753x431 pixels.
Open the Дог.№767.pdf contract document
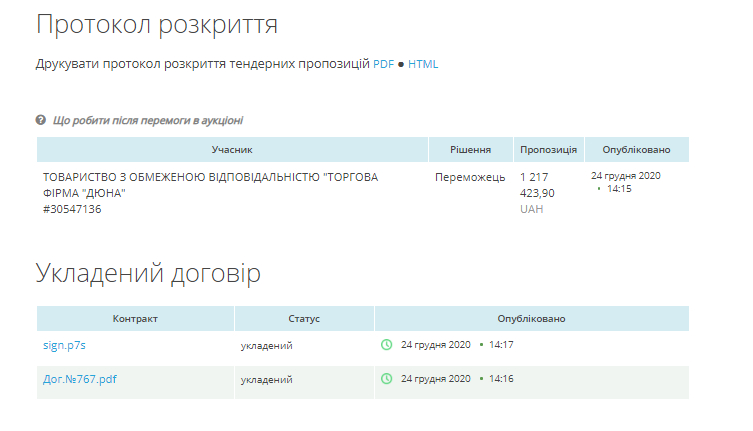click(80, 379)
